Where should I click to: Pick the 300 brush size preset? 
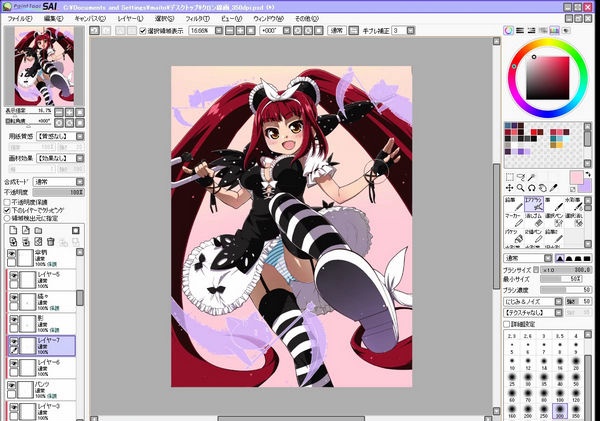pyautogui.click(x=561, y=409)
